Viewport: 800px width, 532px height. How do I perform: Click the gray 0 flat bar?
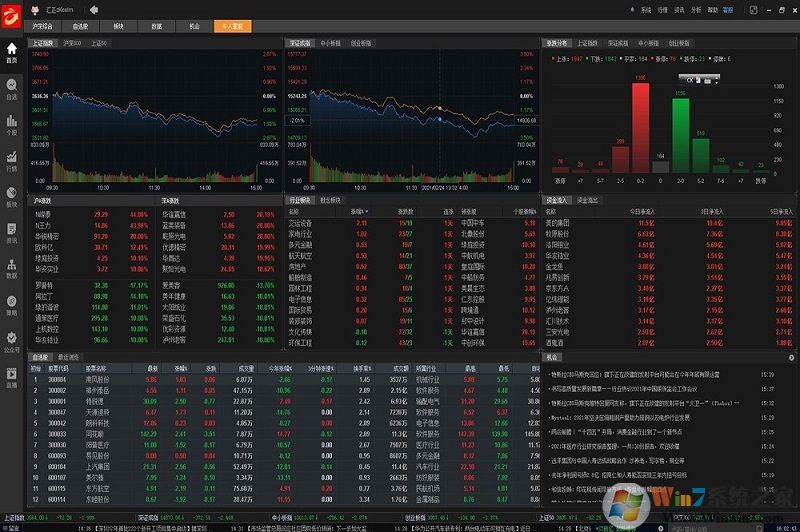click(x=661, y=167)
